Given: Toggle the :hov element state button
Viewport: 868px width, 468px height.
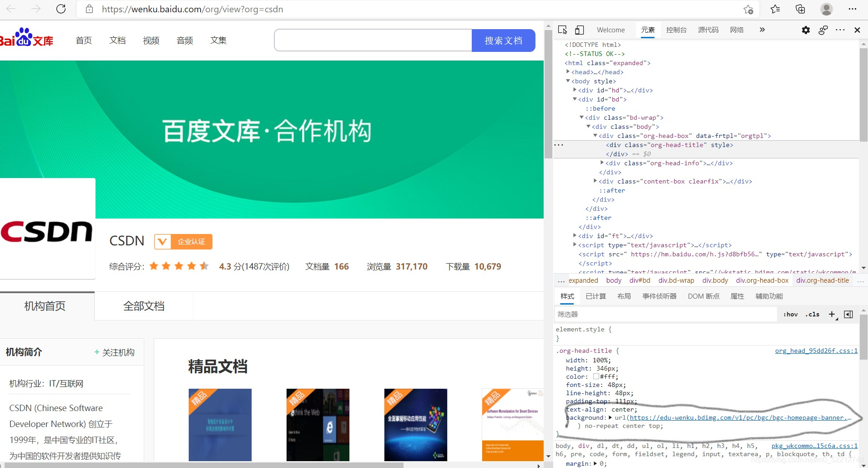Looking at the screenshot, I should (x=790, y=314).
